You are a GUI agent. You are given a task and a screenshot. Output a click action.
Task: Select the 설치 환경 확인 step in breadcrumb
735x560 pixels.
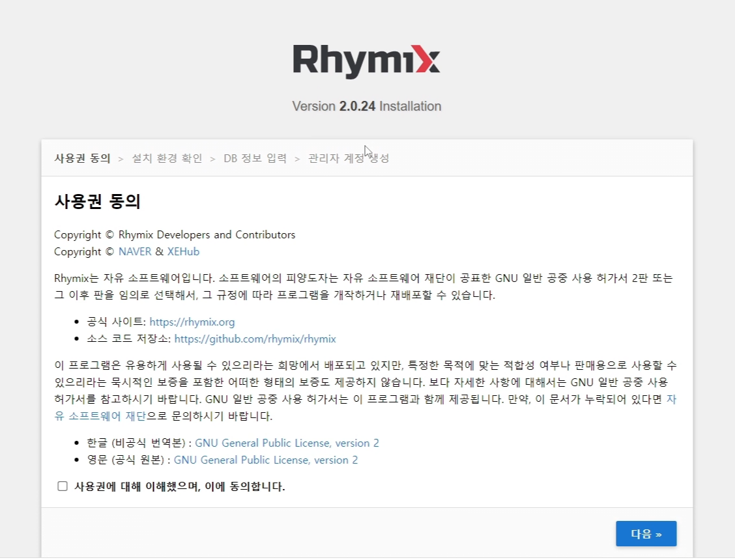167,158
